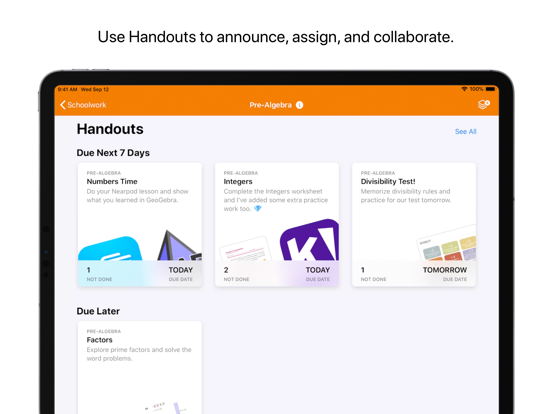Tap the battery status icon
Screen dimensions: 552x414
490,89
